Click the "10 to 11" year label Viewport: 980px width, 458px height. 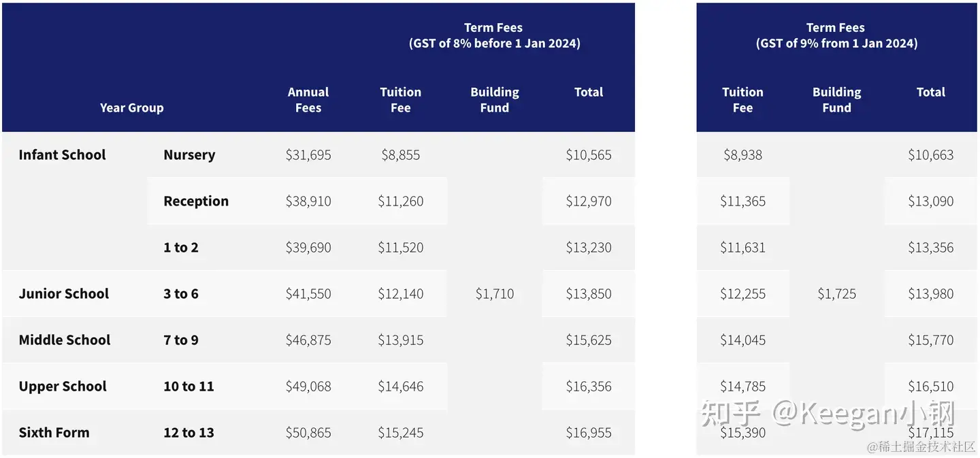[x=189, y=386]
